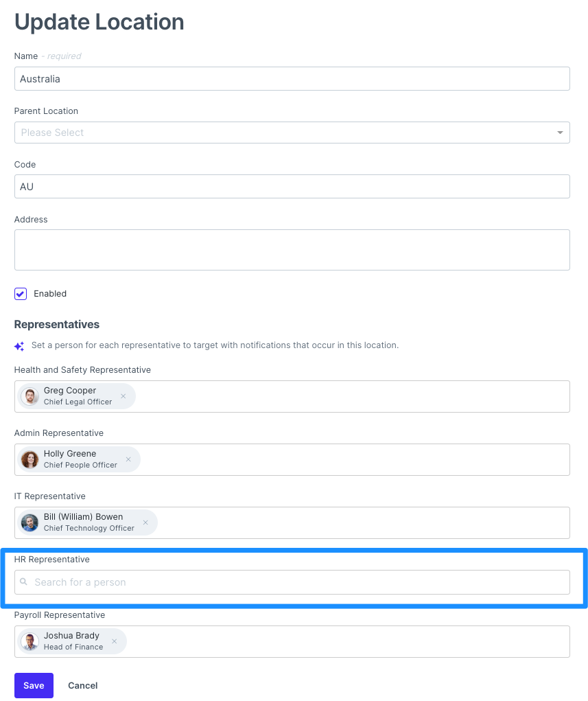Viewport: 588px width, 701px height.
Task: Click Bill Bowen's avatar photo
Action: (30, 522)
